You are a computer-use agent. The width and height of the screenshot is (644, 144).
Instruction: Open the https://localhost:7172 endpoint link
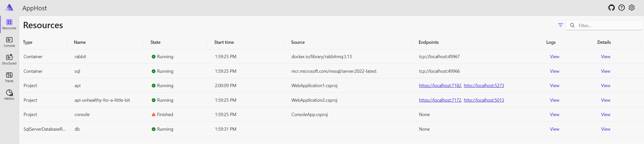tap(440, 100)
